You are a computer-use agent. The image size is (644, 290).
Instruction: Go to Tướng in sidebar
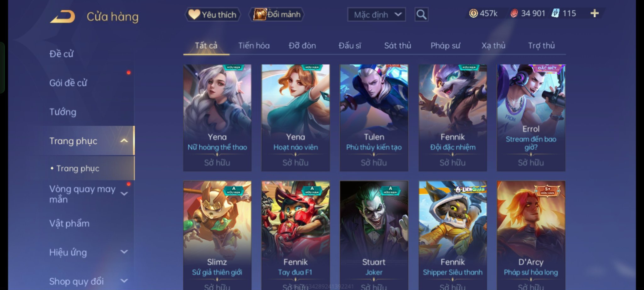[x=63, y=112]
